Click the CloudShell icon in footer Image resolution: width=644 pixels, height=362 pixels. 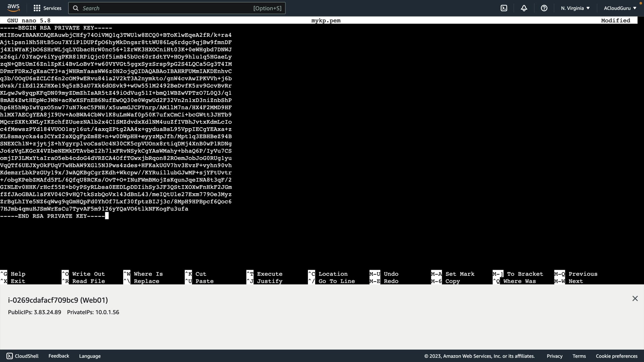pos(10,356)
